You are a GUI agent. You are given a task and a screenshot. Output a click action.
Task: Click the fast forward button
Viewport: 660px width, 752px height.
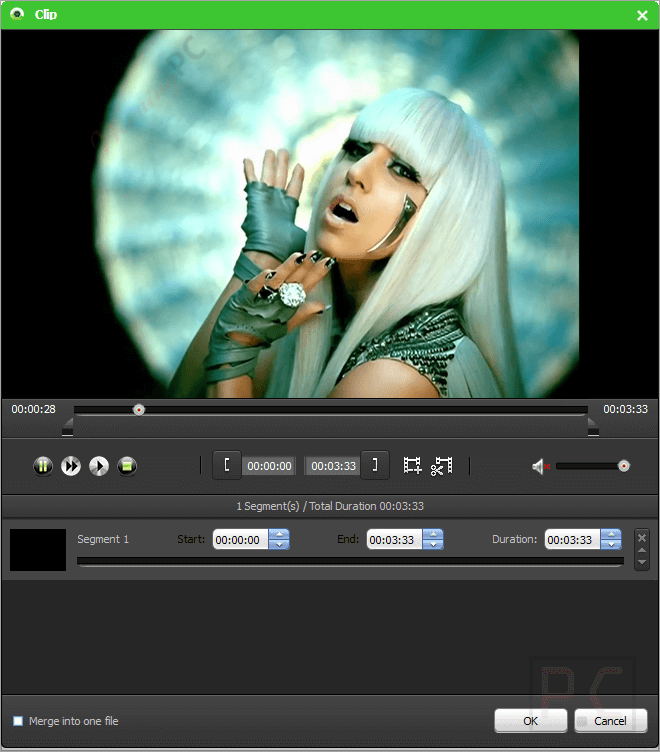pyautogui.click(x=71, y=466)
